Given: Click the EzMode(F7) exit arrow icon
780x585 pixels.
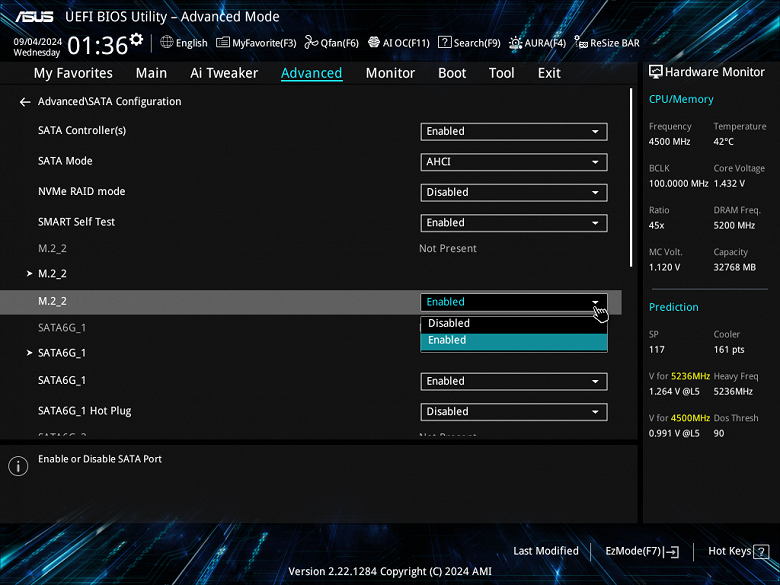Looking at the screenshot, I should tap(672, 551).
